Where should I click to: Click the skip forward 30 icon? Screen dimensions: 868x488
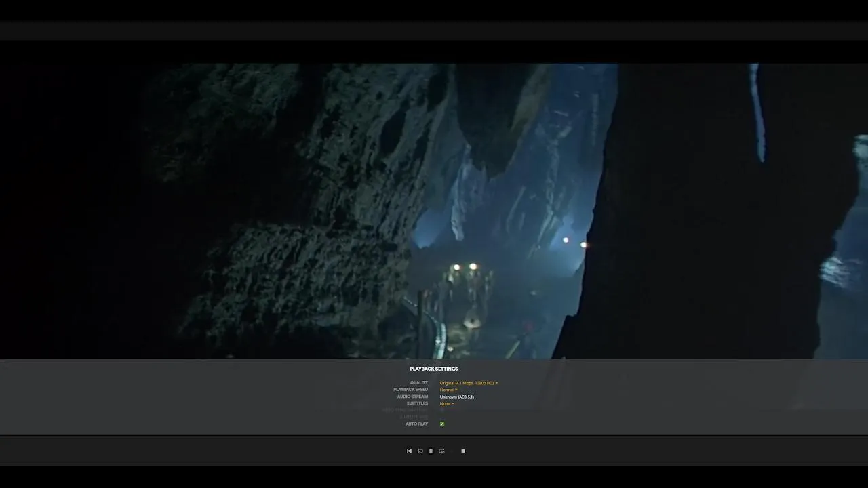(441, 451)
